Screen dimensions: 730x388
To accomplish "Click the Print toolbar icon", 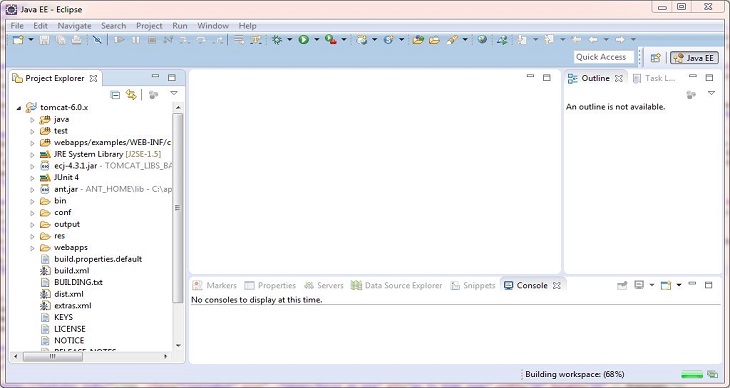I will [76, 40].
